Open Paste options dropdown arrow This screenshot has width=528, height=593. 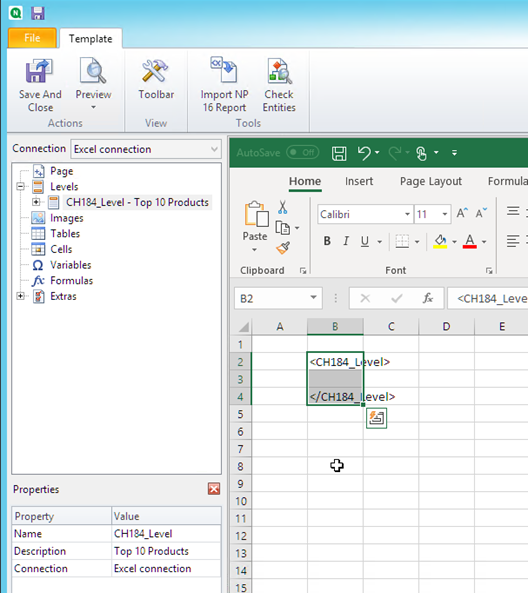(x=255, y=250)
